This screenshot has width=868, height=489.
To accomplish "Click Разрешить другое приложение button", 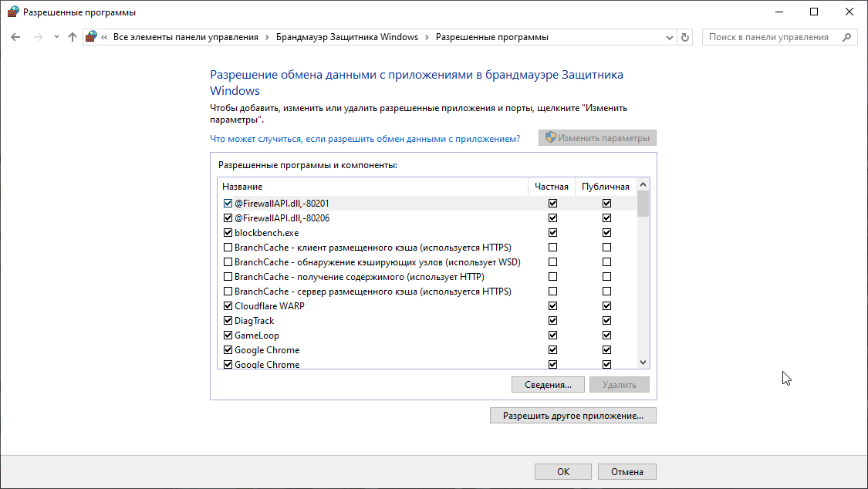I will coord(572,415).
